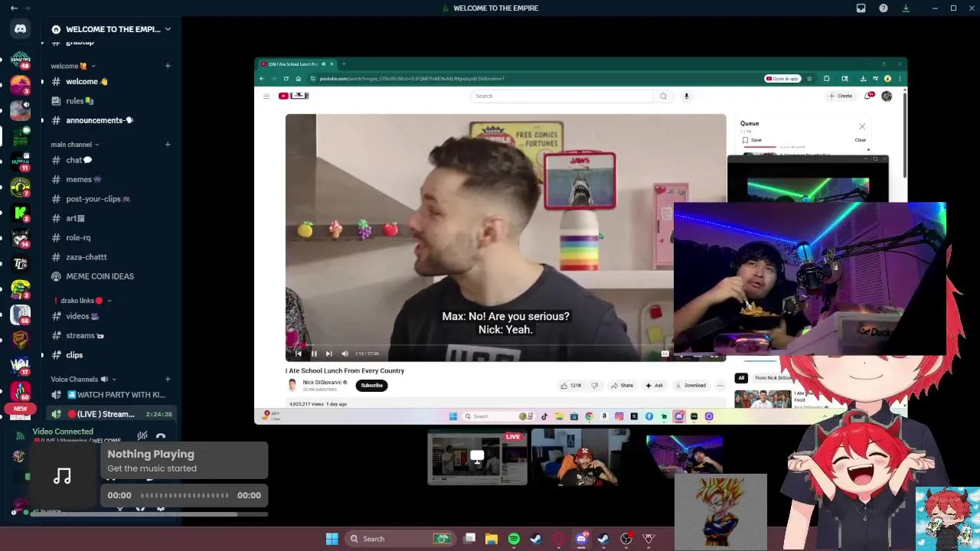The width and height of the screenshot is (980, 551).
Task: Open the server header dropdown menu
Action: pos(111,29)
